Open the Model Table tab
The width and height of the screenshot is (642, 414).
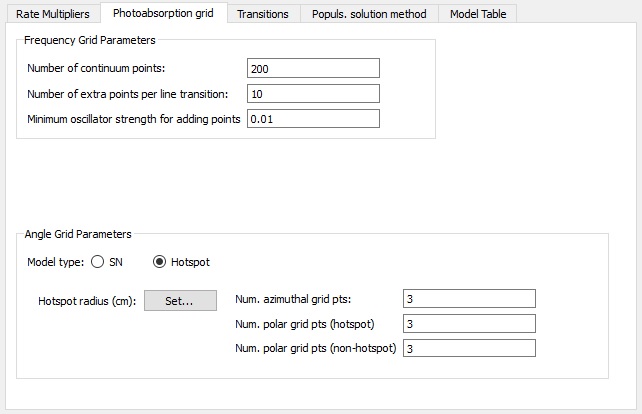pos(478,14)
